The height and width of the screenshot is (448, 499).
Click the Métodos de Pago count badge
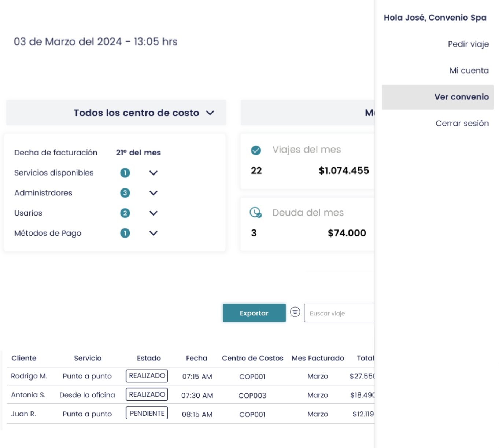pyautogui.click(x=125, y=233)
